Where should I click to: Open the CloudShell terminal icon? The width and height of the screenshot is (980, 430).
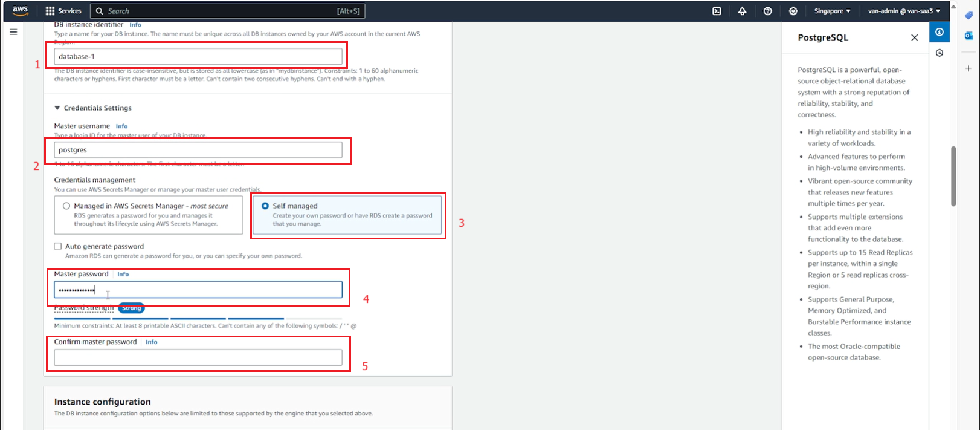click(717, 11)
